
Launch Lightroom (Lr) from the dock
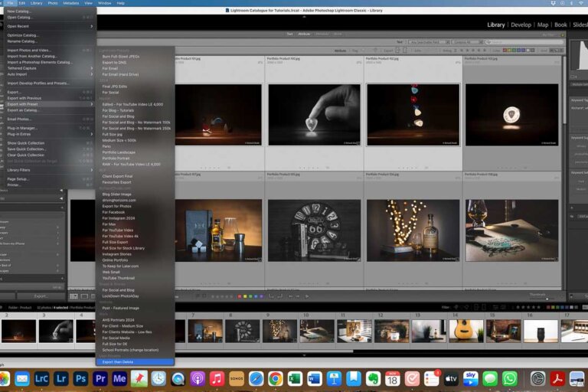(60, 379)
